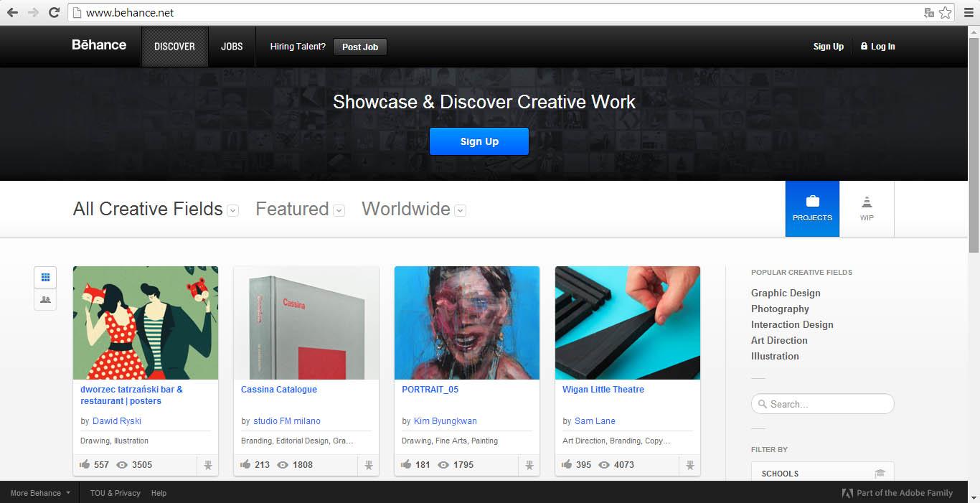980x503 pixels.
Task: Open the Illustration creative field
Action: pyautogui.click(x=775, y=356)
